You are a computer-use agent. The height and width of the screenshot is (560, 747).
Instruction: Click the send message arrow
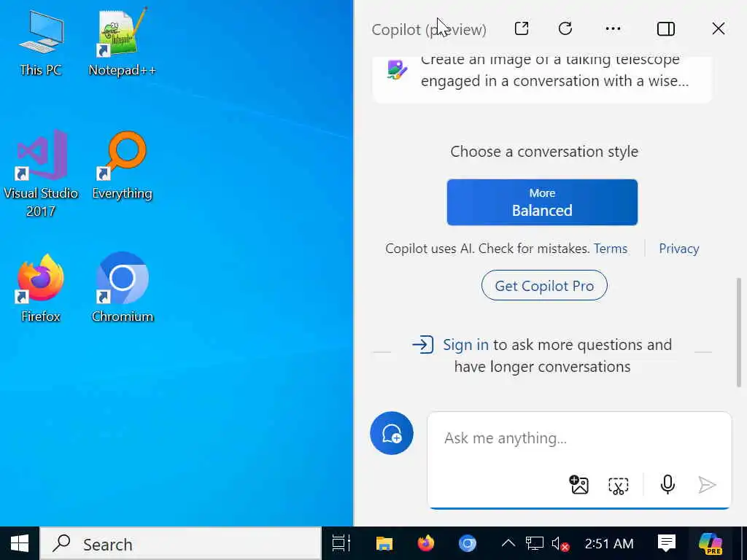[x=707, y=485]
